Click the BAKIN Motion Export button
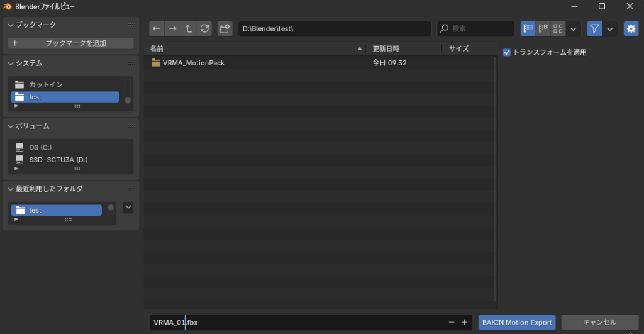Image resolution: width=644 pixels, height=334 pixels. [x=516, y=322]
